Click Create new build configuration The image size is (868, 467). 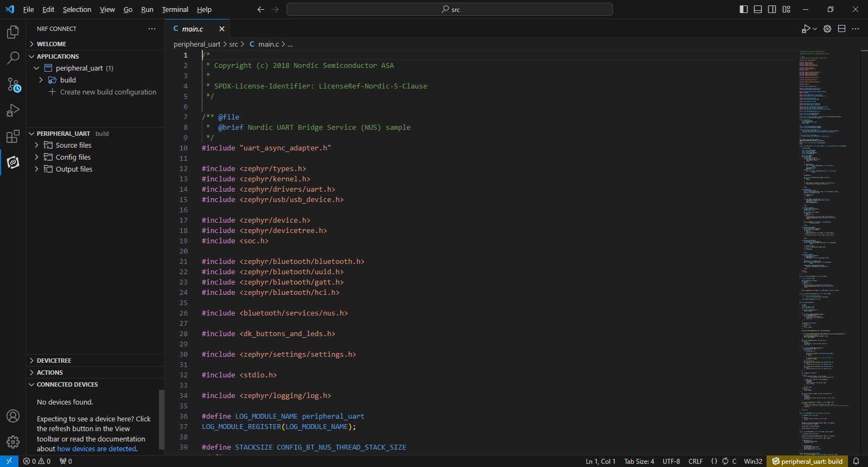108,92
